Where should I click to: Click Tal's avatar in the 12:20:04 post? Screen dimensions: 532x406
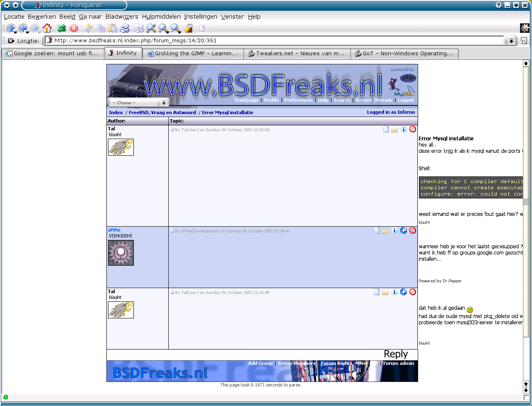pos(121,147)
